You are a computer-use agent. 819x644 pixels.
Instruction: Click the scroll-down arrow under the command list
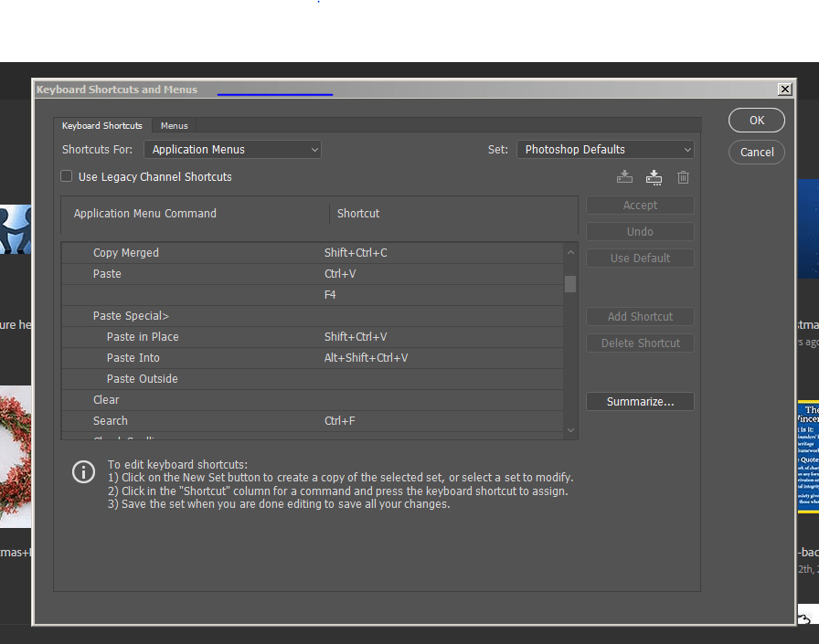pos(570,428)
